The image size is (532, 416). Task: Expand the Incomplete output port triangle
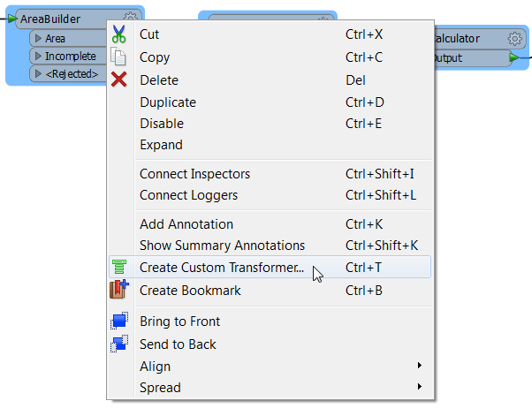pyautogui.click(x=38, y=56)
